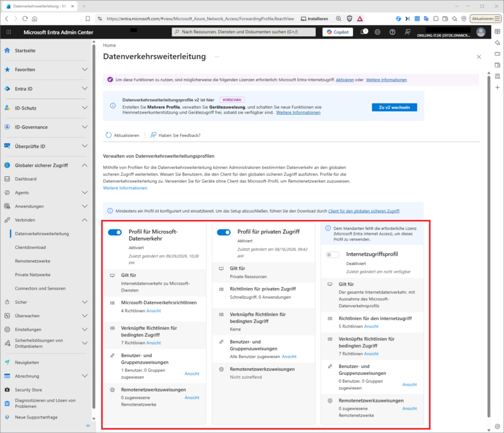
Task: Select Datenverkehrsweiterleitung sidebar item
Action: coord(42,233)
